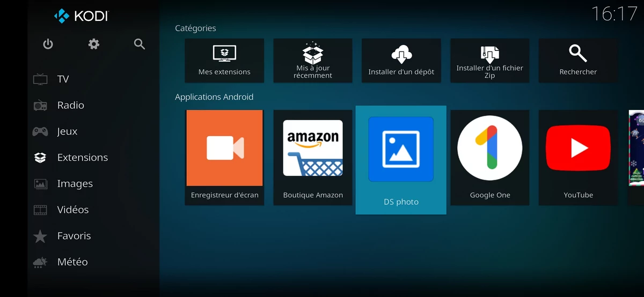Click the 16:17 clock display
This screenshot has height=297, width=644.
(x=614, y=13)
